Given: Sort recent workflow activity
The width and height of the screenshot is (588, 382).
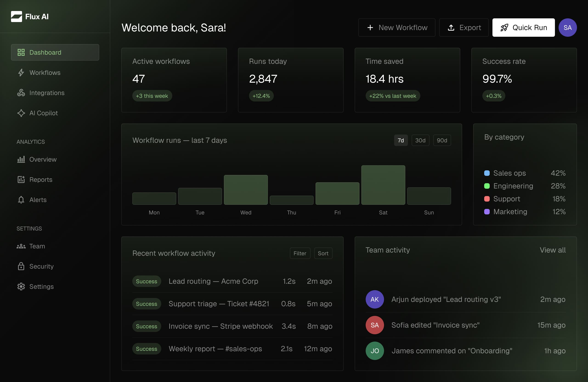Looking at the screenshot, I should (x=323, y=253).
